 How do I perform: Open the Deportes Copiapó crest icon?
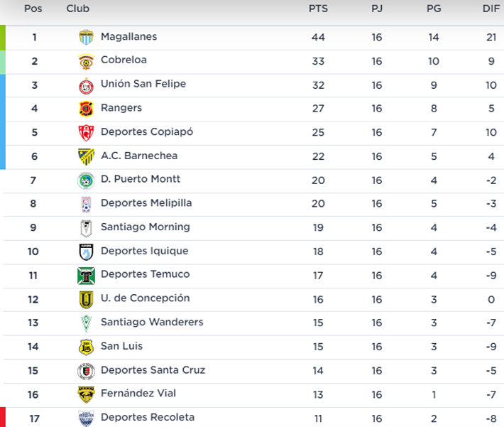(86, 133)
